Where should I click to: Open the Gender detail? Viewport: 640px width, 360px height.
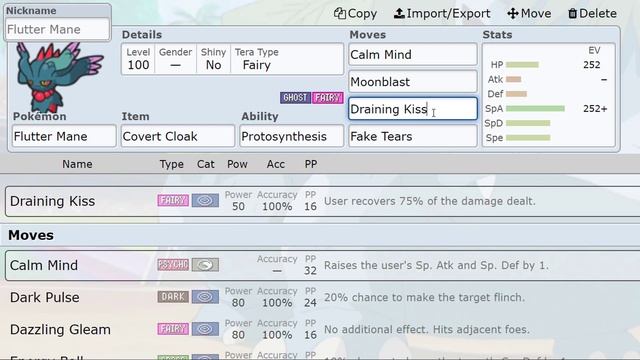[x=175, y=59]
